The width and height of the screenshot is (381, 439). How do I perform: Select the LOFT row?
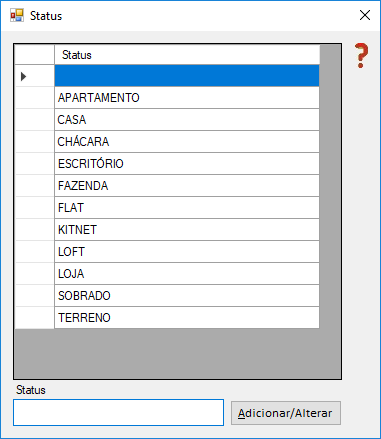[x=187, y=252]
